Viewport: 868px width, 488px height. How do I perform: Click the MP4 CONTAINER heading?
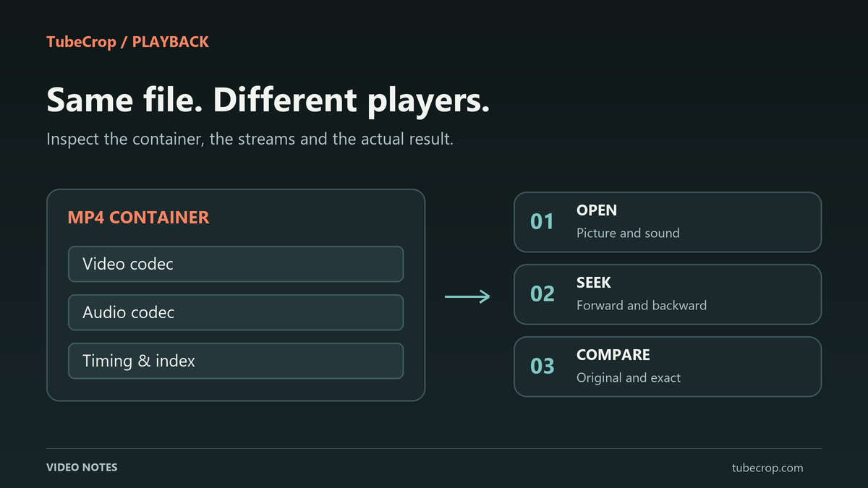click(x=138, y=217)
